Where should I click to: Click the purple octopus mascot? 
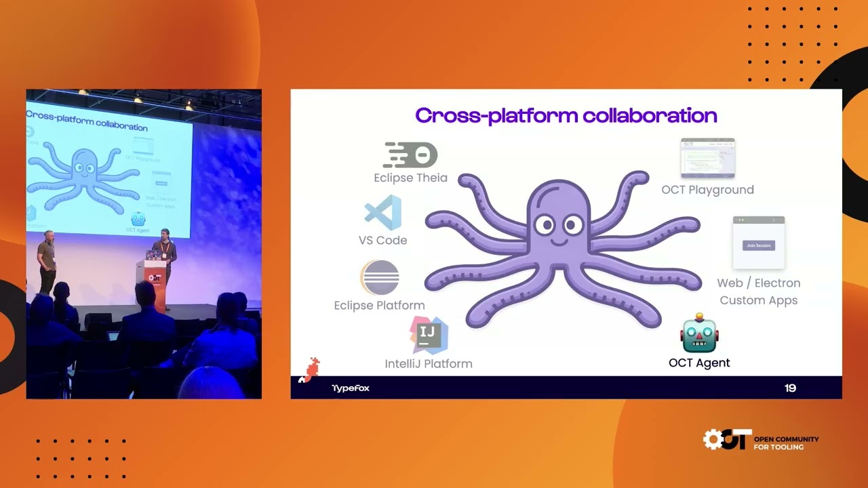click(563, 249)
